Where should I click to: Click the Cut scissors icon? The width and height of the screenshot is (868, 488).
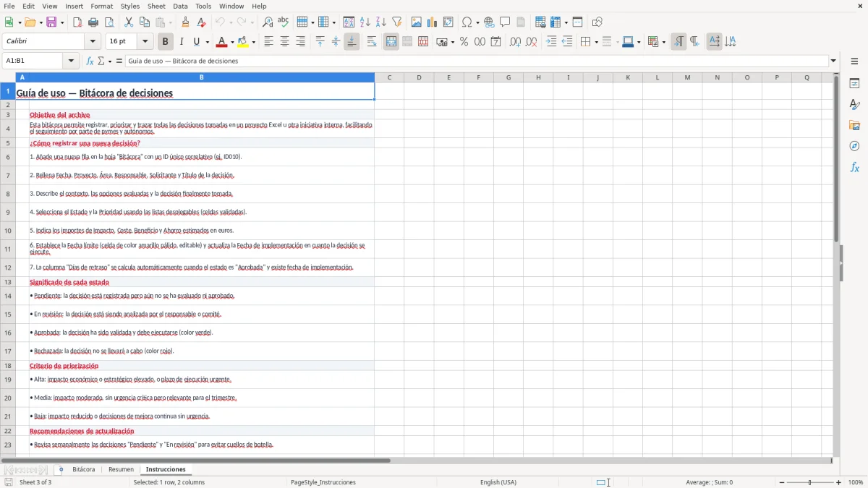(129, 22)
